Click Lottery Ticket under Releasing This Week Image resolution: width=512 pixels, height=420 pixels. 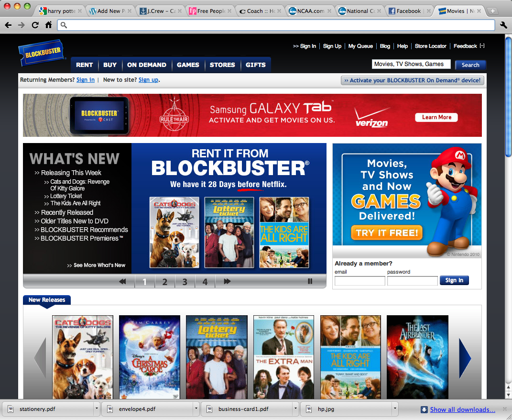point(66,196)
